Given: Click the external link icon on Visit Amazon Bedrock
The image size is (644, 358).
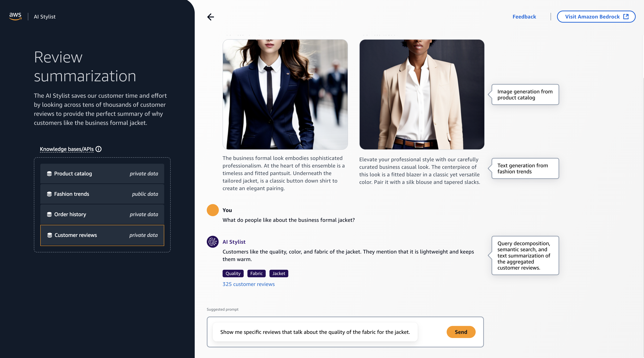Looking at the screenshot, I should click(x=626, y=17).
